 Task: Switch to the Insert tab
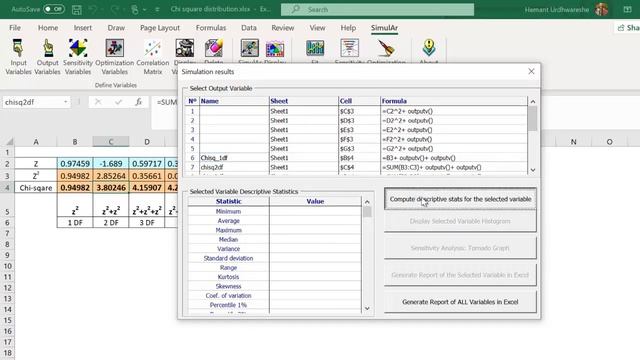coord(82,28)
